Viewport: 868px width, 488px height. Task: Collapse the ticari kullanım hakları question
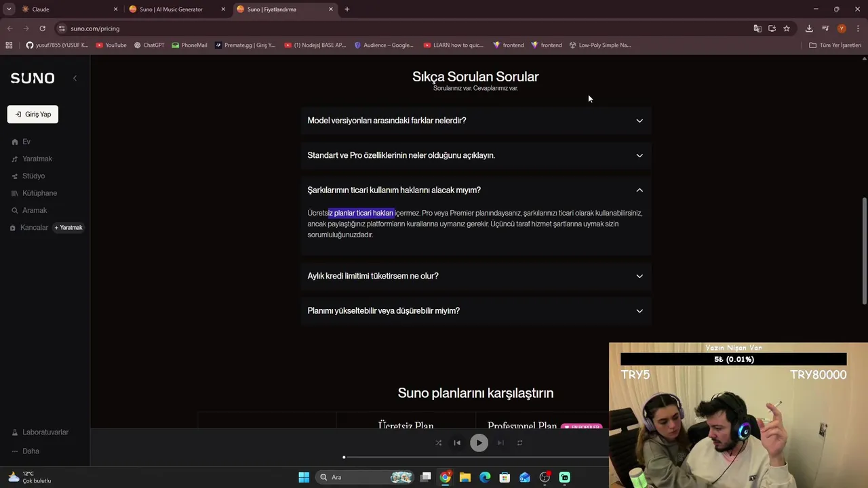tap(475, 190)
